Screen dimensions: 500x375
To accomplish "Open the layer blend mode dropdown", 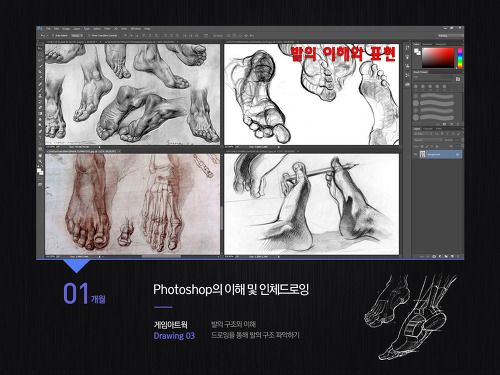I will point(427,140).
